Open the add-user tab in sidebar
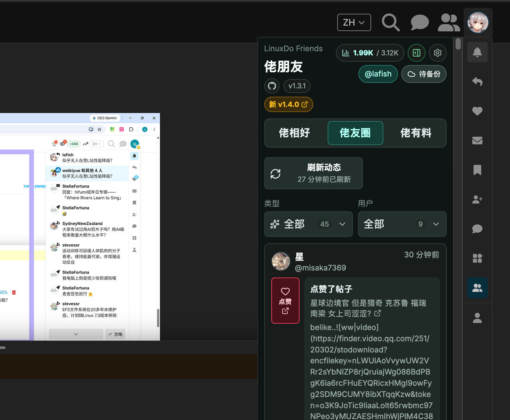 tap(477, 199)
